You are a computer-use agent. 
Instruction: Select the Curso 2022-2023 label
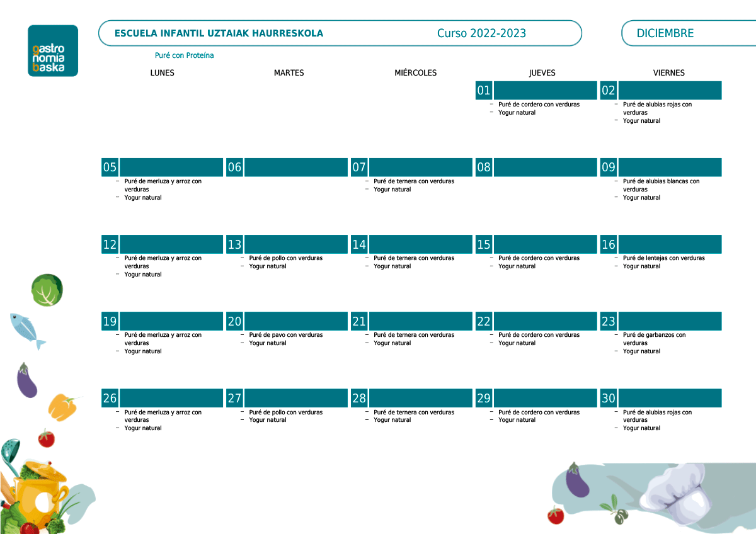(481, 33)
